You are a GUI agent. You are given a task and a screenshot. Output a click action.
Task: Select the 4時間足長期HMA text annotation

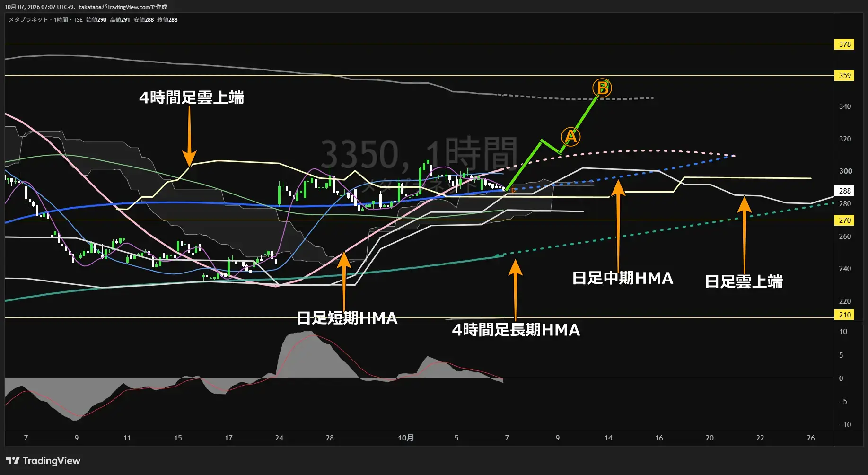click(516, 330)
